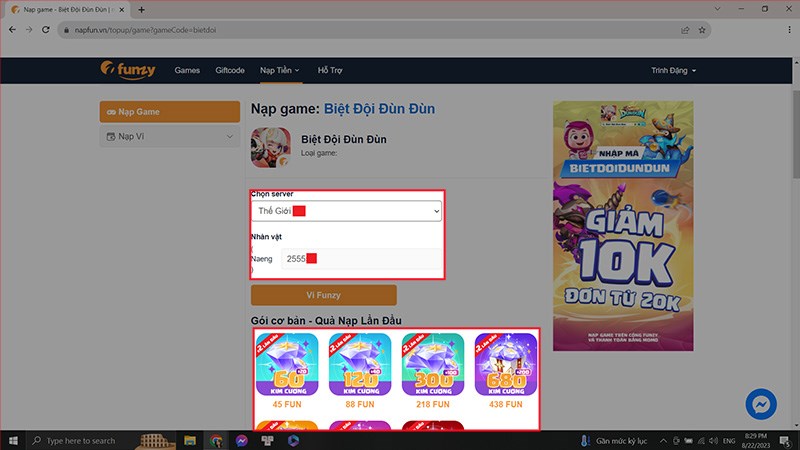Click the Nhân vật character ID field
Screen dimensions: 800x450
[x=361, y=259]
